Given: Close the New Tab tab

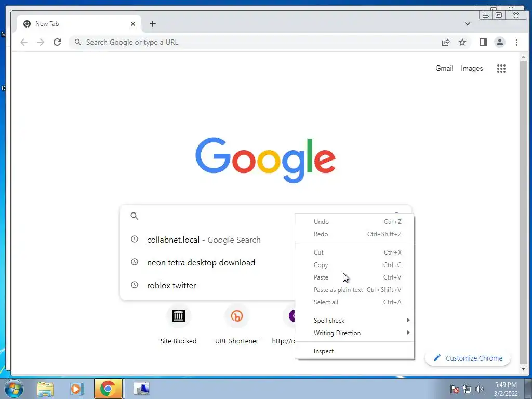Looking at the screenshot, I should pos(133,24).
